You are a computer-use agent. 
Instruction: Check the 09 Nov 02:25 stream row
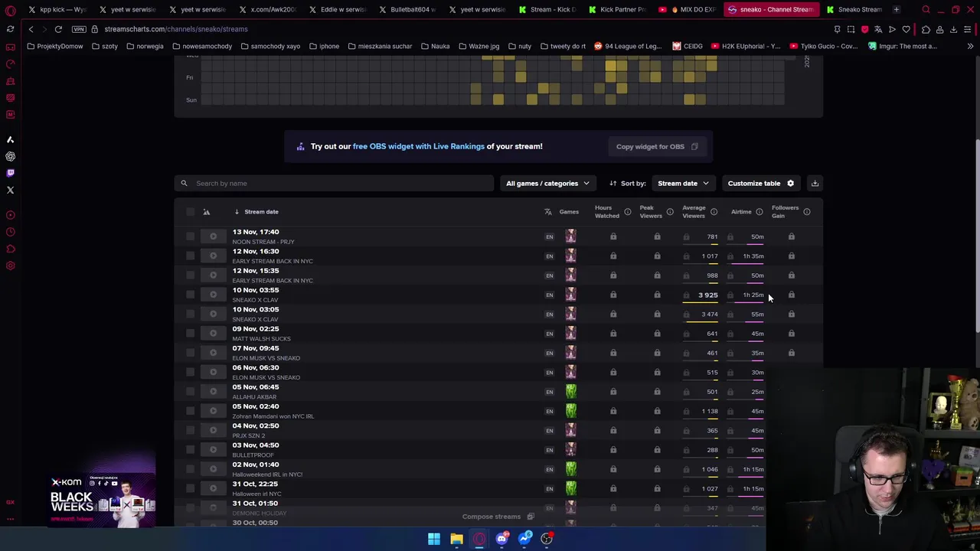(190, 334)
